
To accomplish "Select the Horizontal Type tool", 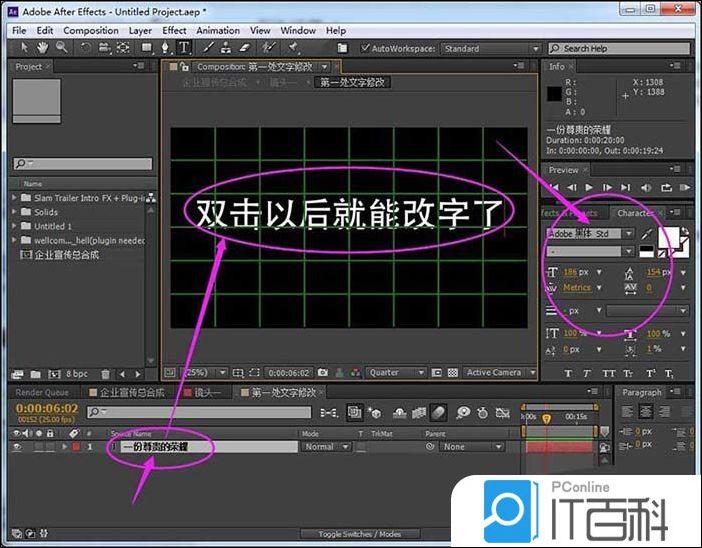I will 183,48.
